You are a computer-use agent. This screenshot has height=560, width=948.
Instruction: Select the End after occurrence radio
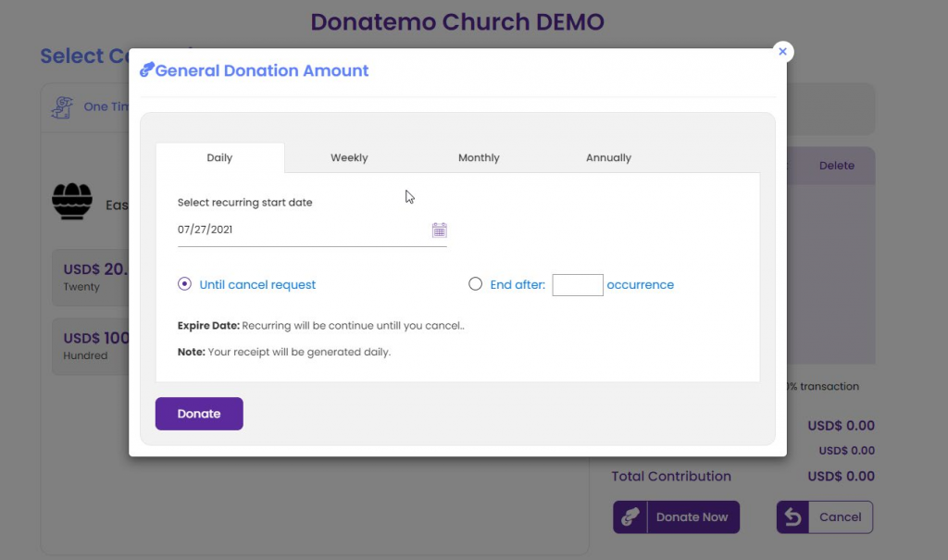(x=475, y=284)
